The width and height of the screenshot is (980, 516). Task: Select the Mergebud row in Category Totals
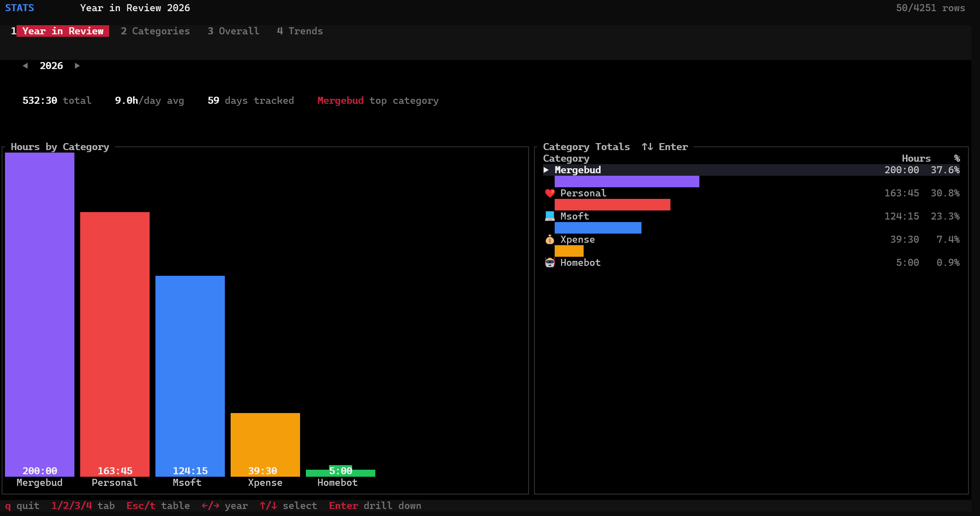coord(751,170)
